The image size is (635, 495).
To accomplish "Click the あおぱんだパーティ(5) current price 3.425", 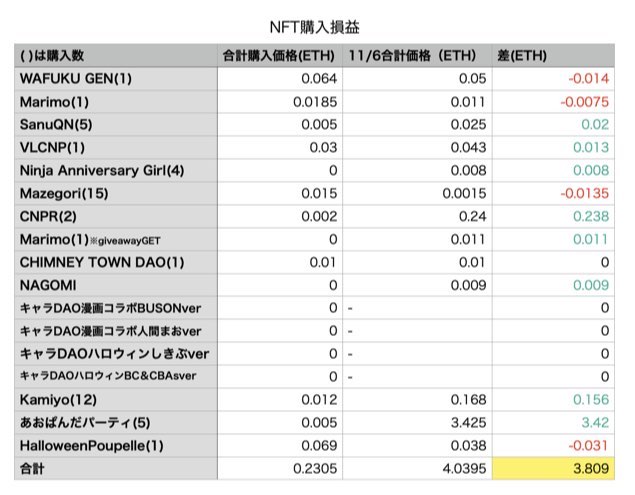I will pos(468,423).
